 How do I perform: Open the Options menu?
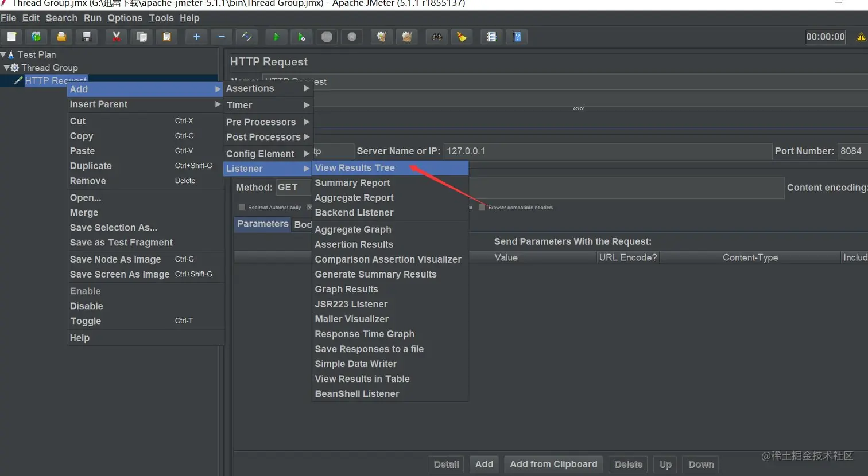pyautogui.click(x=125, y=18)
